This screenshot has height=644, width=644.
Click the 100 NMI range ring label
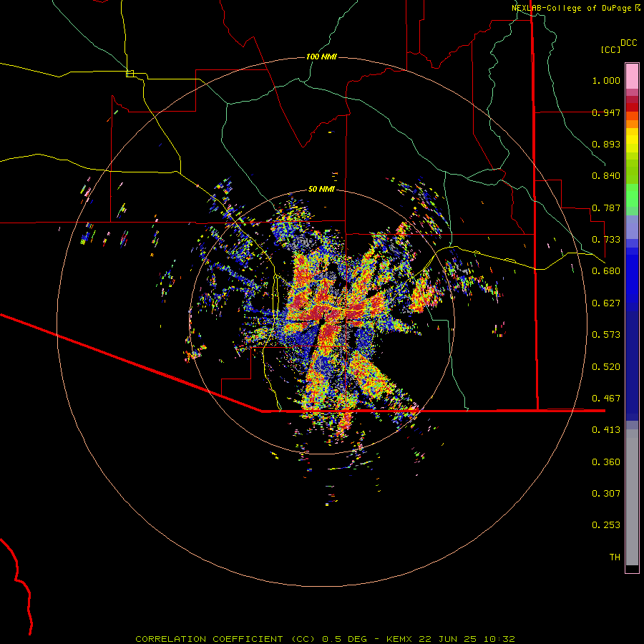[321, 57]
